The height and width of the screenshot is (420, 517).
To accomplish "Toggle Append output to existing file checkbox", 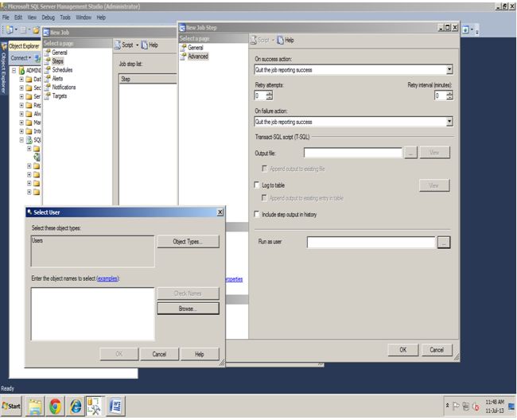I will [264, 169].
